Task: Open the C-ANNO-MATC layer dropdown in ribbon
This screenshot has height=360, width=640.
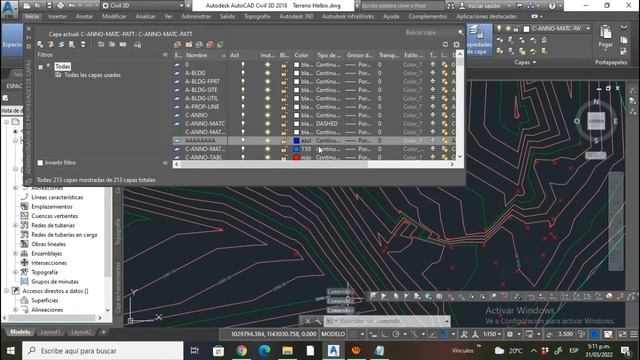Action: [588, 29]
